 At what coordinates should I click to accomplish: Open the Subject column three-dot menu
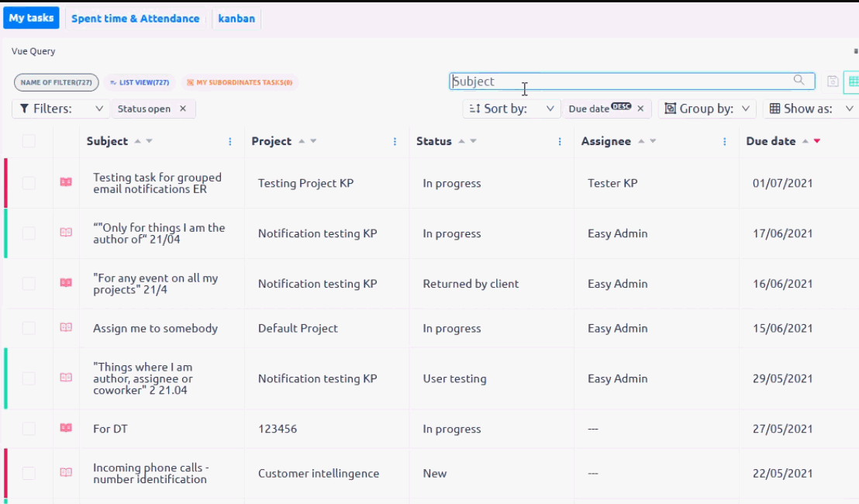point(230,142)
